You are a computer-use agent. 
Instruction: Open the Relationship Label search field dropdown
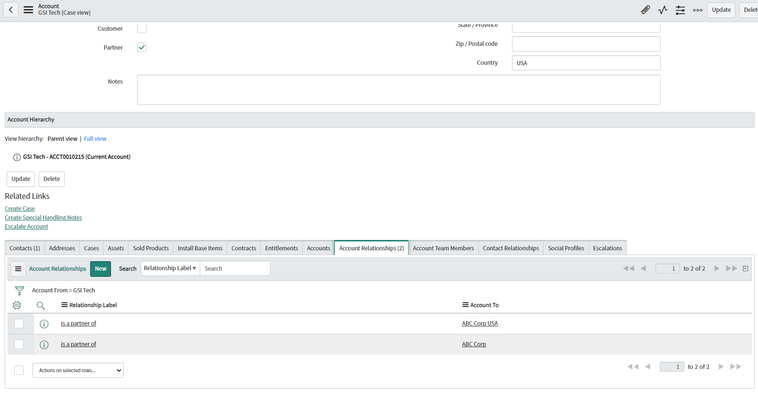click(170, 268)
